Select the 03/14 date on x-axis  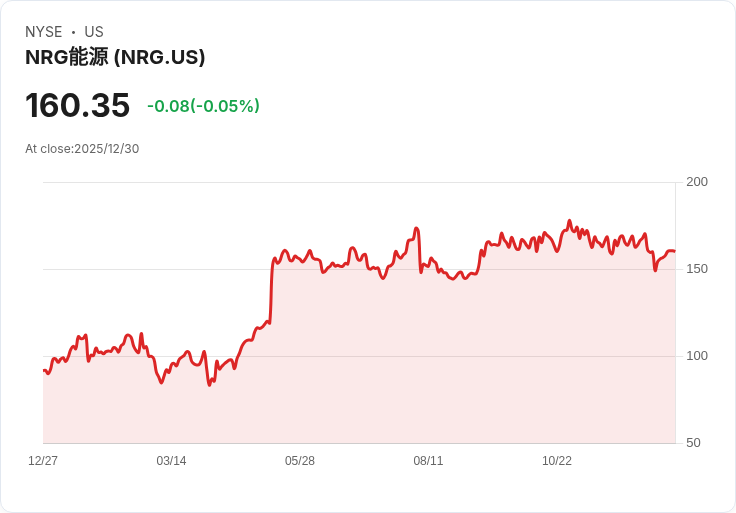[x=171, y=461]
